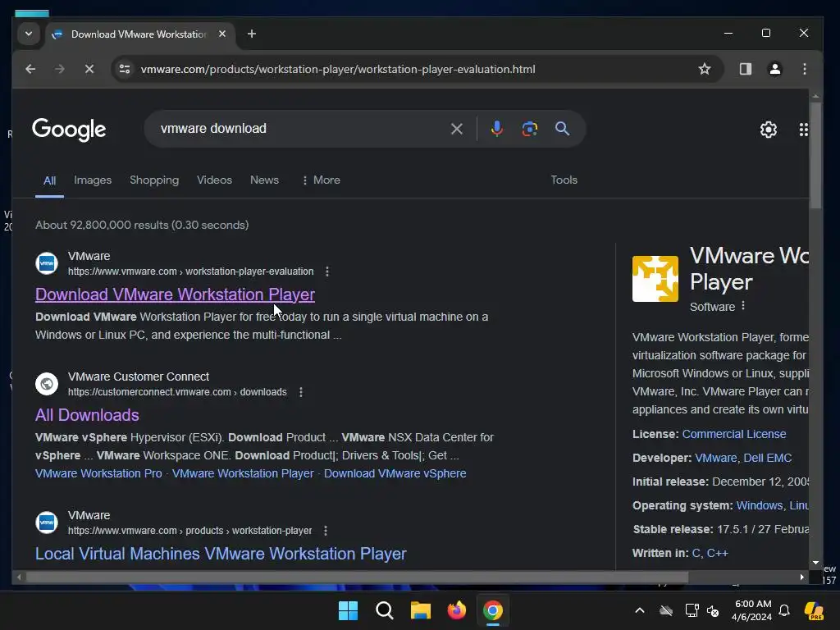Open the tab search dropdown arrow
Viewport: 840px width, 630px height.
[29, 34]
